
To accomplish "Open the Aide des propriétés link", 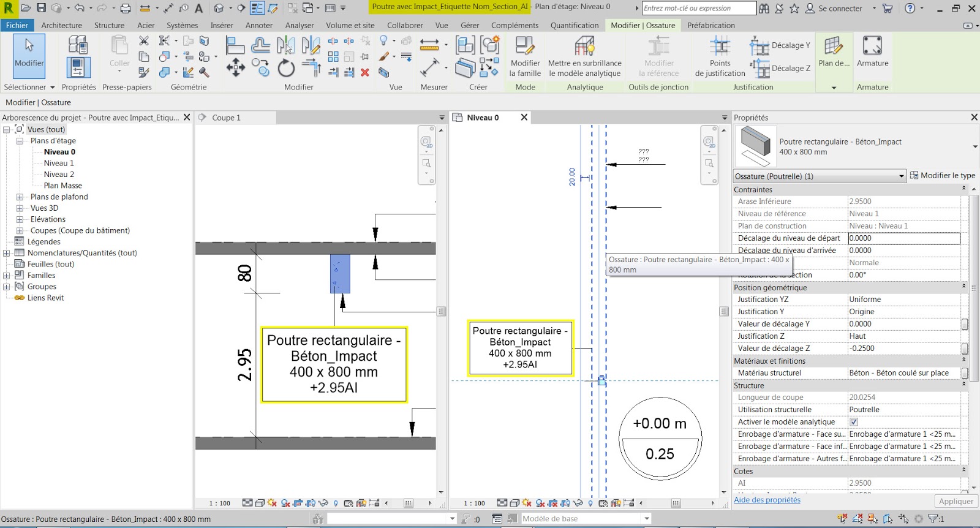I will coord(767,500).
